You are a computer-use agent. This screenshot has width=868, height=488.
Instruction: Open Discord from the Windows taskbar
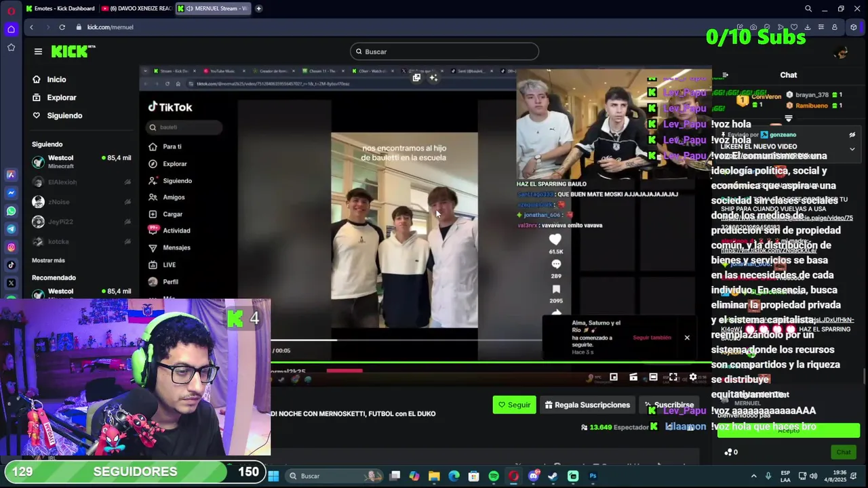coord(533,476)
